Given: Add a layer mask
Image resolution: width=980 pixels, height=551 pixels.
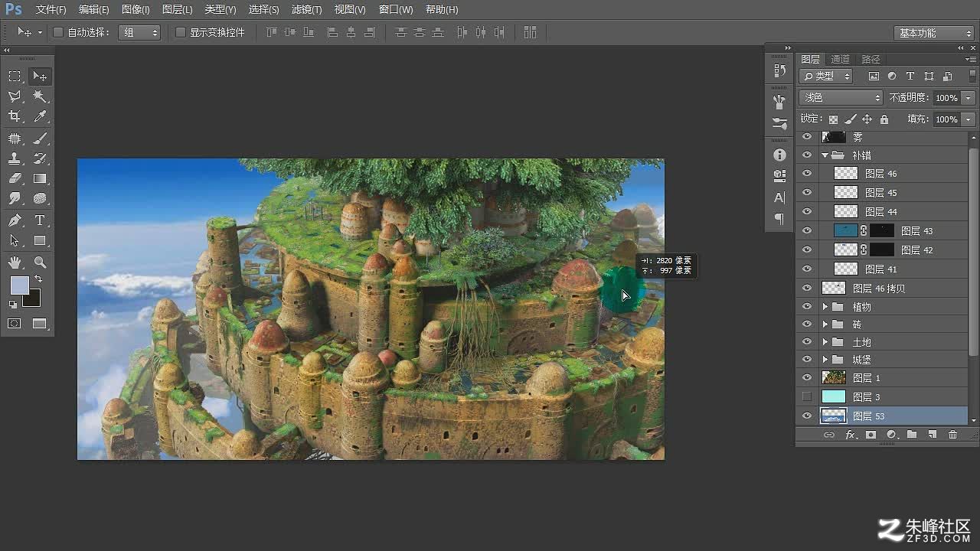Looking at the screenshot, I should 871,435.
